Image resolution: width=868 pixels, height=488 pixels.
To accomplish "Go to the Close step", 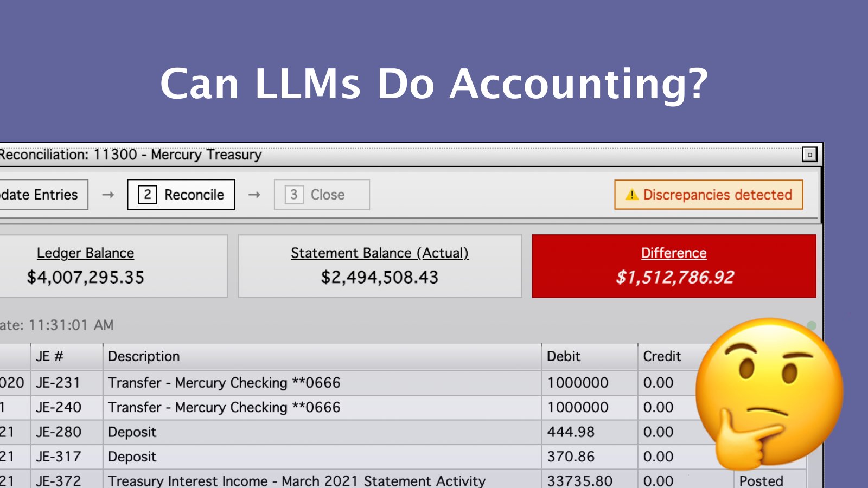I will [x=321, y=195].
